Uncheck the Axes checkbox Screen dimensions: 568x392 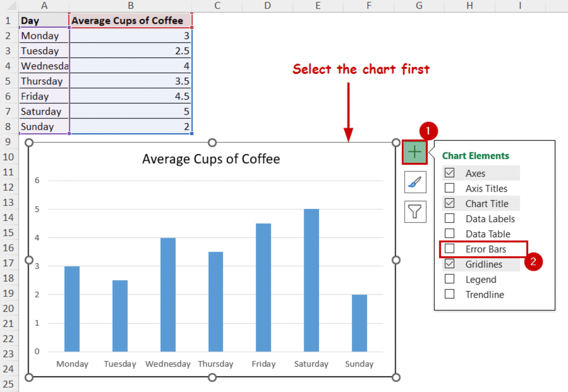[x=449, y=173]
